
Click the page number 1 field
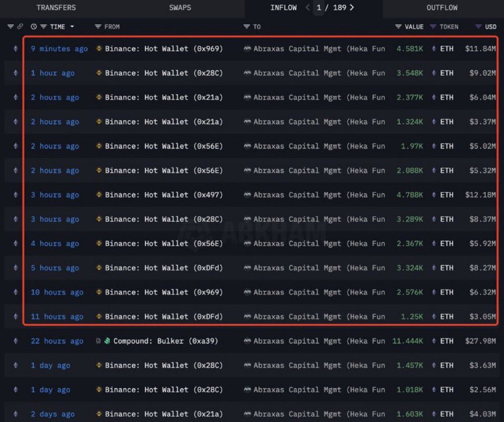pos(319,8)
